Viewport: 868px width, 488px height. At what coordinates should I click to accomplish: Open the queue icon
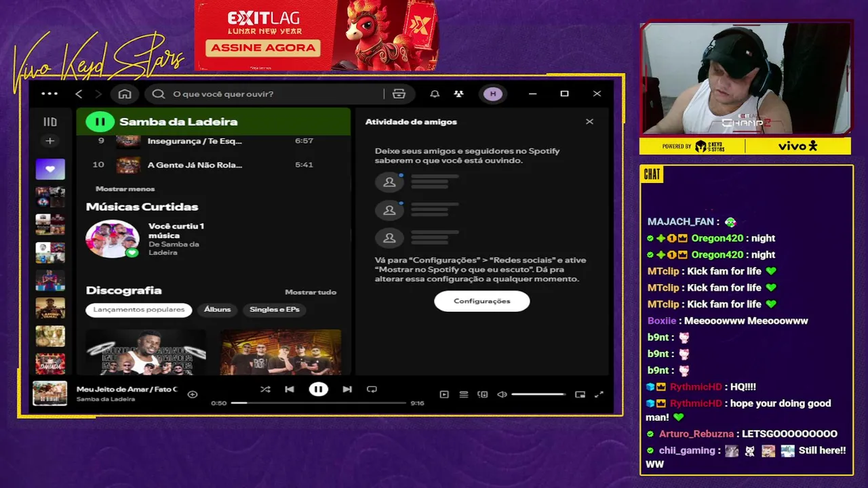point(464,394)
